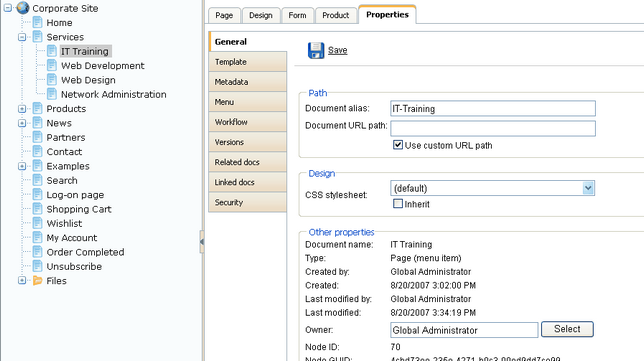Click the Log-on page document icon

[37, 195]
